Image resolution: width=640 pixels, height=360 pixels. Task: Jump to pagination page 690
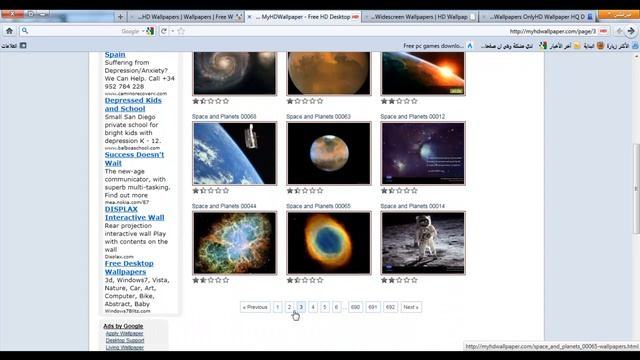[x=356, y=307]
